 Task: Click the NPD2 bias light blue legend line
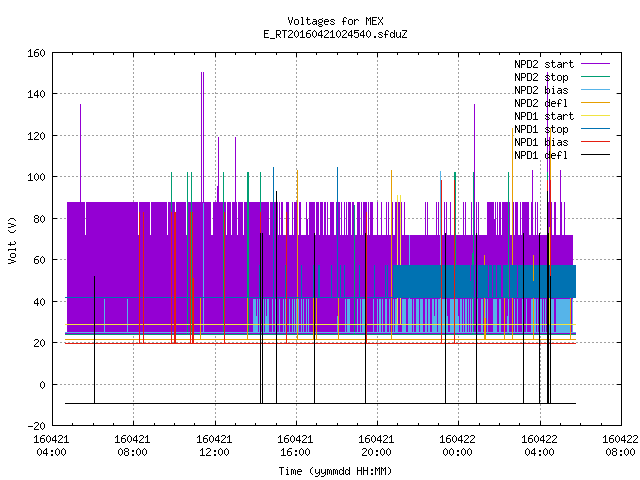point(595,90)
